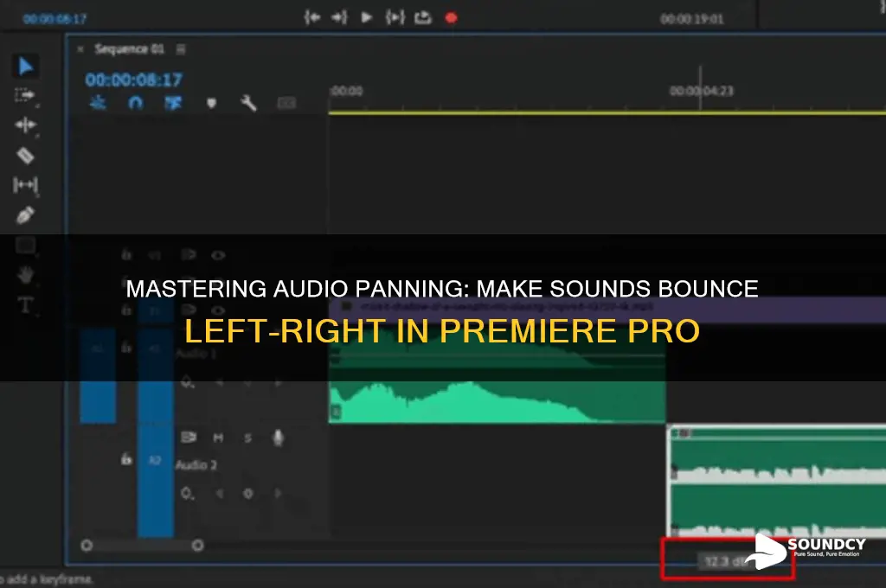Screen dimensions: 886x588
Task: Click the red record button
Action: point(451,18)
